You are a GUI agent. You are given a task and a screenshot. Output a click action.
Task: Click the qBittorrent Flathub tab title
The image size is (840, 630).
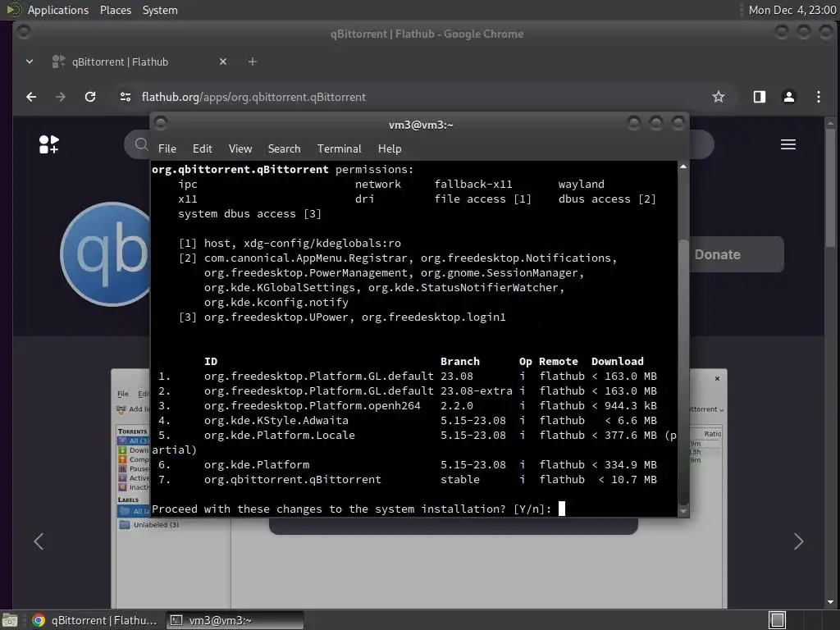coord(120,62)
